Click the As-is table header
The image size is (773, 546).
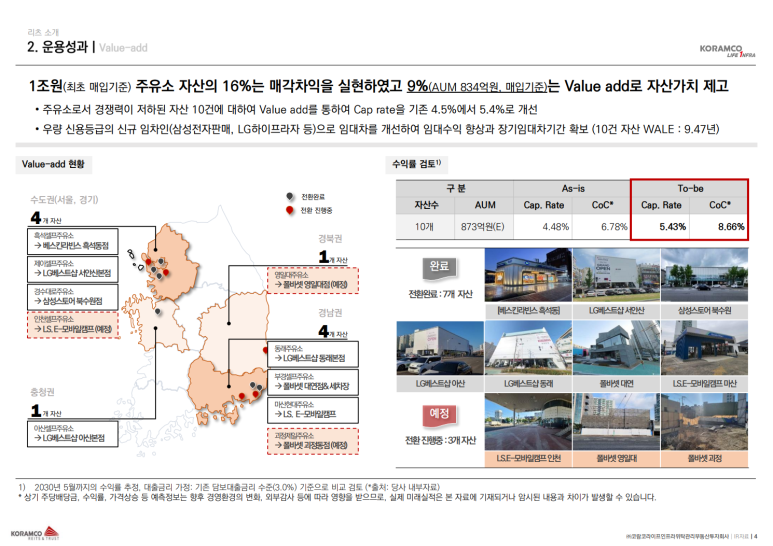(x=572, y=189)
